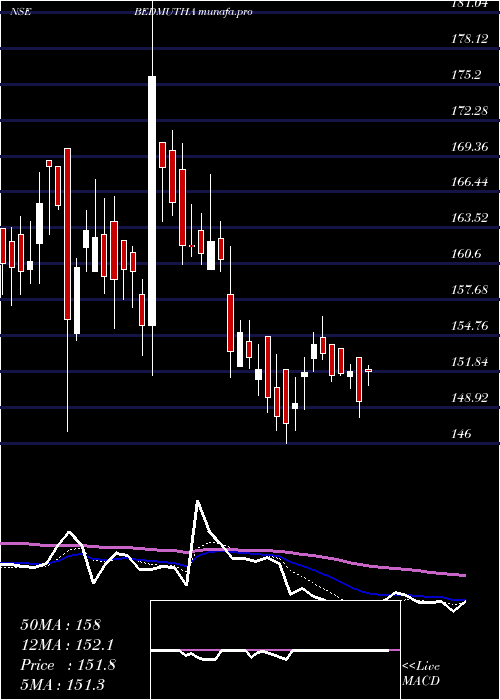The width and height of the screenshot is (500, 700).
Task: Click the 172.28 price axis label
Action: [468, 111]
